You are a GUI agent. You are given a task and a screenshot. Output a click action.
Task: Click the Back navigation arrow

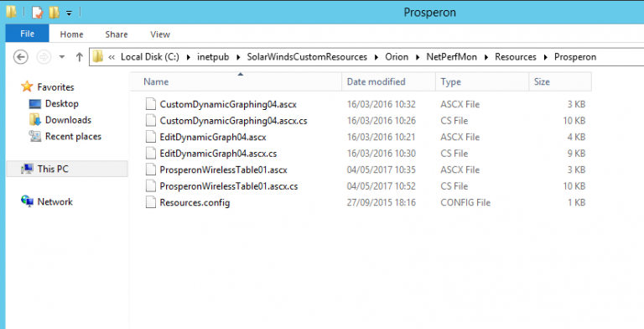coord(20,57)
